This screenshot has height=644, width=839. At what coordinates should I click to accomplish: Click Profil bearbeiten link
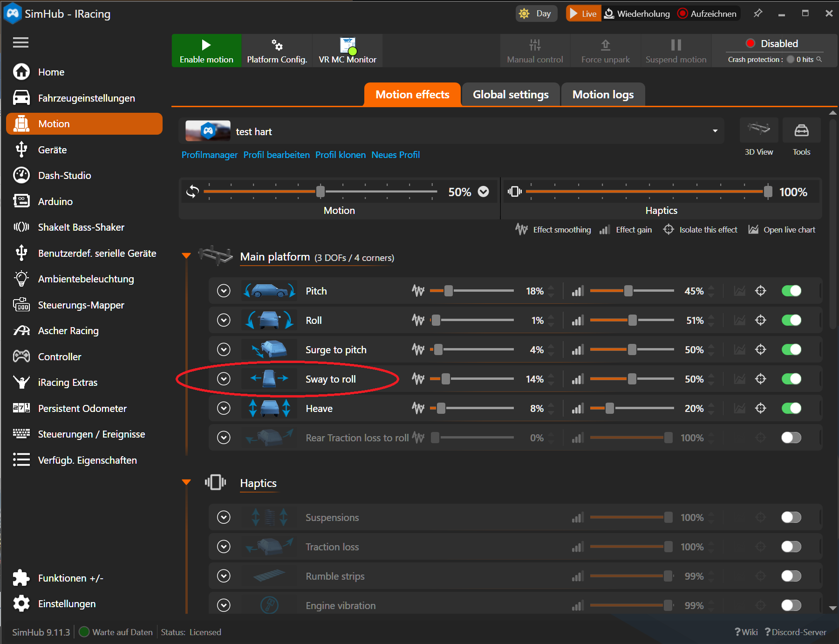(276, 155)
